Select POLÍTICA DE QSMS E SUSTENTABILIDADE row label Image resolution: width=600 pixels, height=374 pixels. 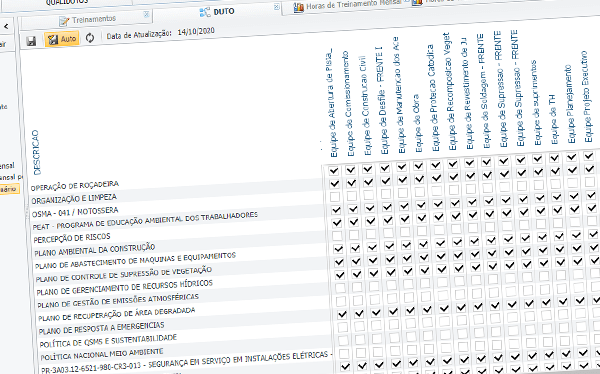[x=108, y=340]
